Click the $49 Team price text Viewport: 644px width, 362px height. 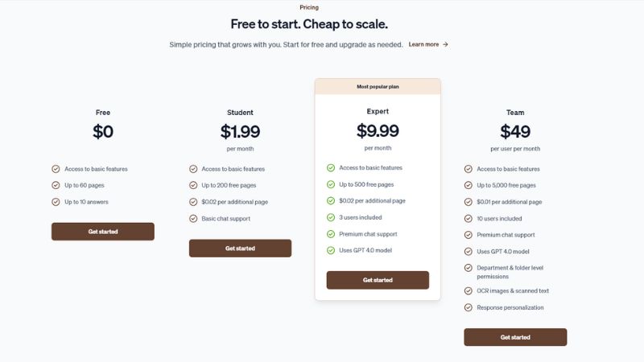point(515,132)
